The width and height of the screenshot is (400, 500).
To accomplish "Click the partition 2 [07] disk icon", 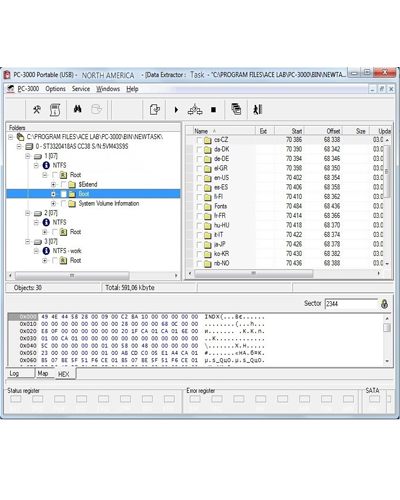I will 38,213.
